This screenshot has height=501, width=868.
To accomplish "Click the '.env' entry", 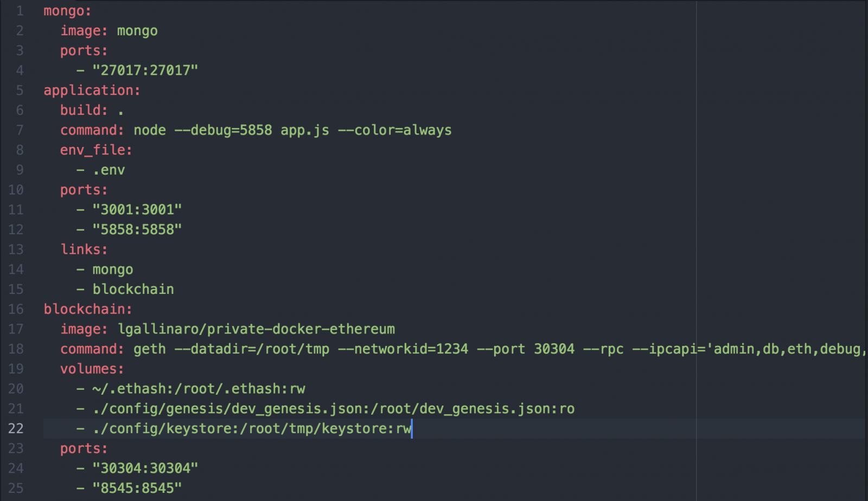I will click(x=108, y=170).
